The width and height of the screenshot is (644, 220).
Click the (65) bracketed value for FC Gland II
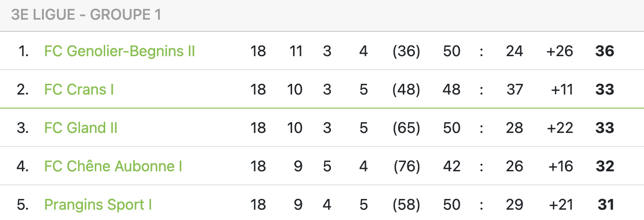coord(406,128)
